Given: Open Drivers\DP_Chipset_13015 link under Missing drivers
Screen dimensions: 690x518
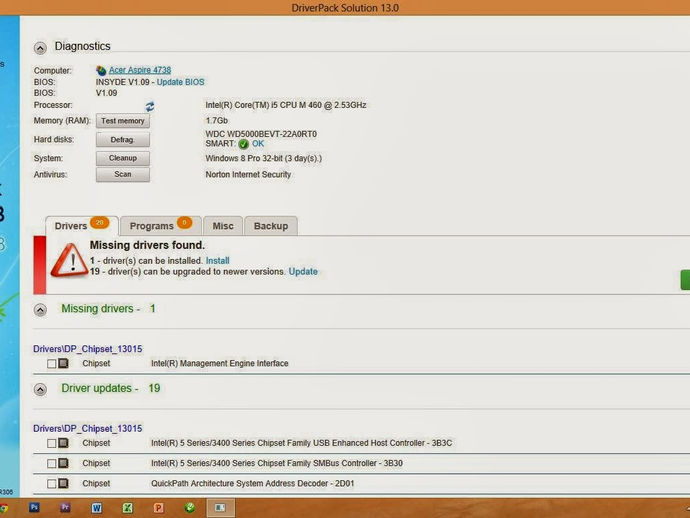Looking at the screenshot, I should coord(88,349).
